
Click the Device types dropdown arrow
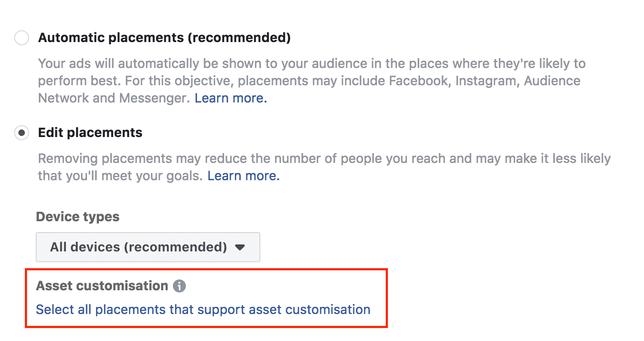[240, 247]
